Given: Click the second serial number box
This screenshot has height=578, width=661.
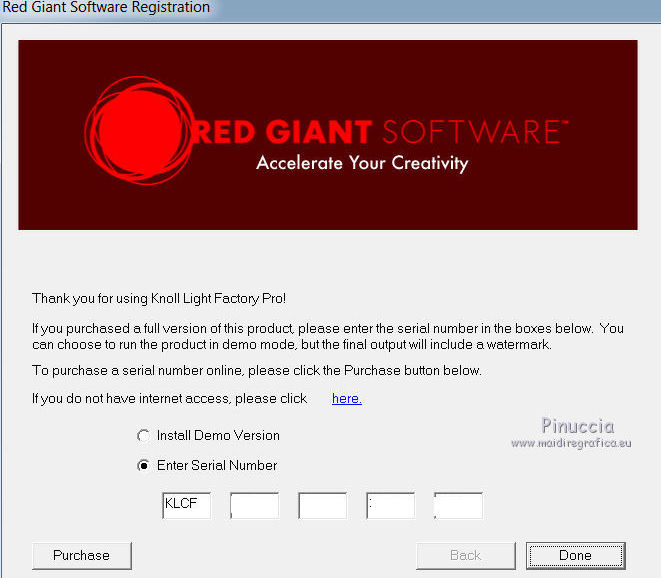Looking at the screenshot, I should click(x=255, y=505).
